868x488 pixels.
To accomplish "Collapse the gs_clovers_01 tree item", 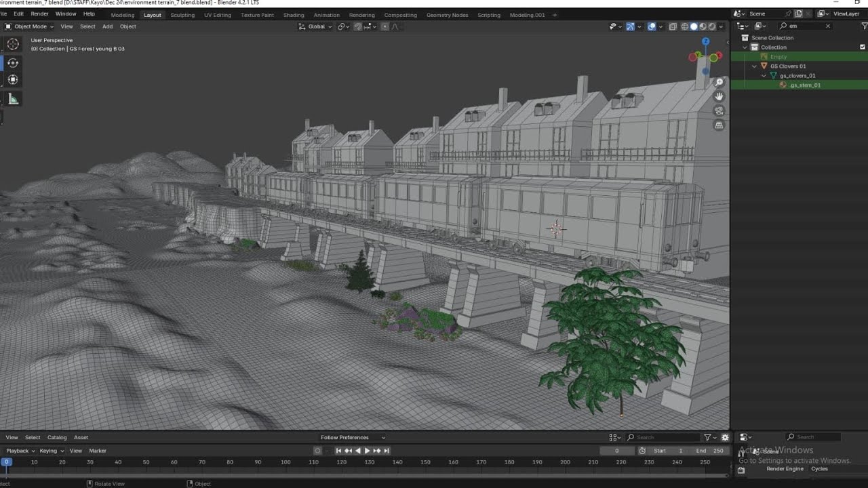I will coord(764,76).
